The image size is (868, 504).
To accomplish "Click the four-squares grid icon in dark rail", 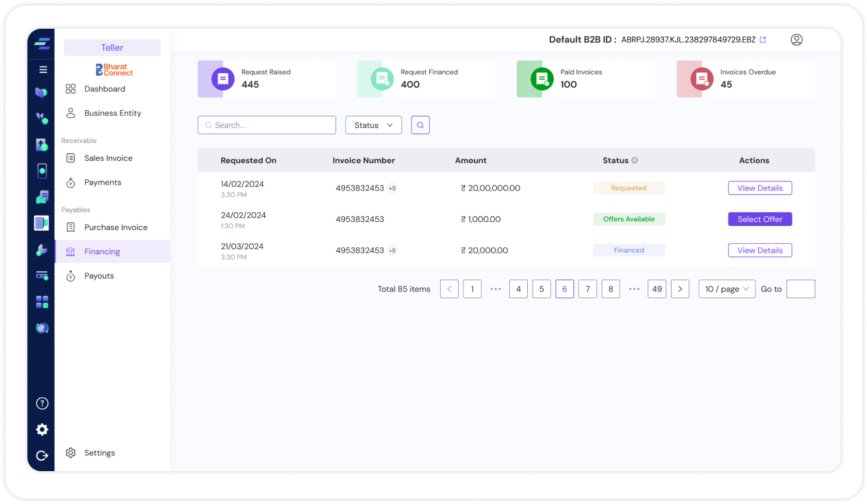I will [42, 302].
